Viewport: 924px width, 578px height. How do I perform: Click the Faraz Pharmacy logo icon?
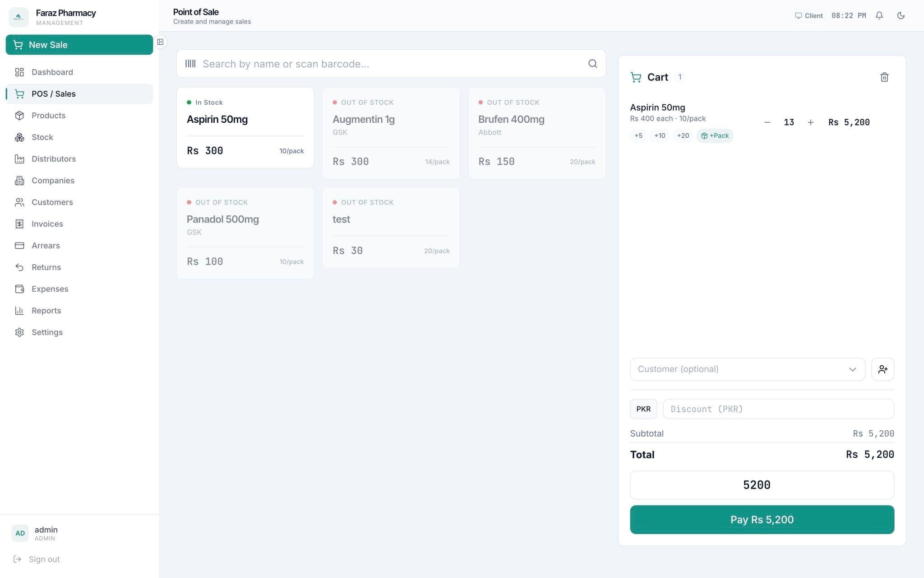[18, 17]
